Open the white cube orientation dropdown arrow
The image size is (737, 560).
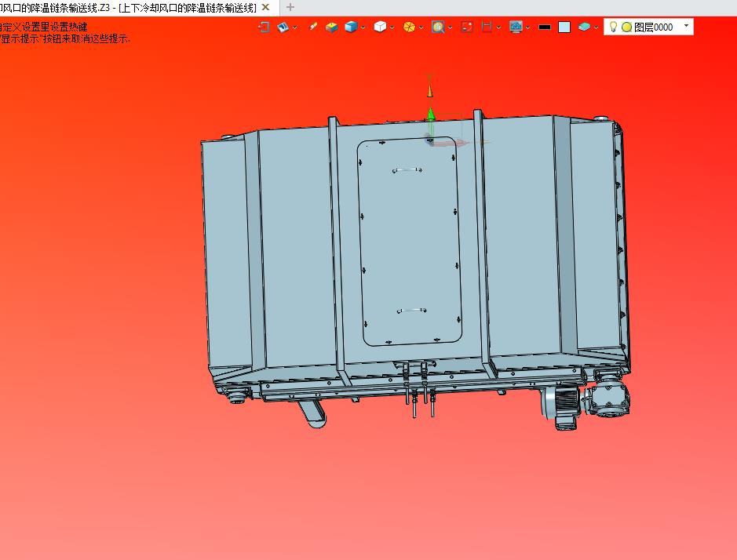click(392, 27)
